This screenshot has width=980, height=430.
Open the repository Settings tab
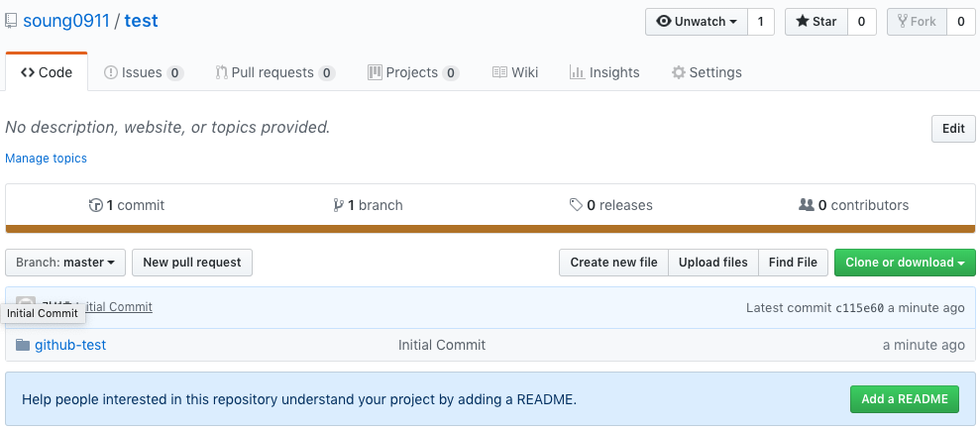pos(707,72)
